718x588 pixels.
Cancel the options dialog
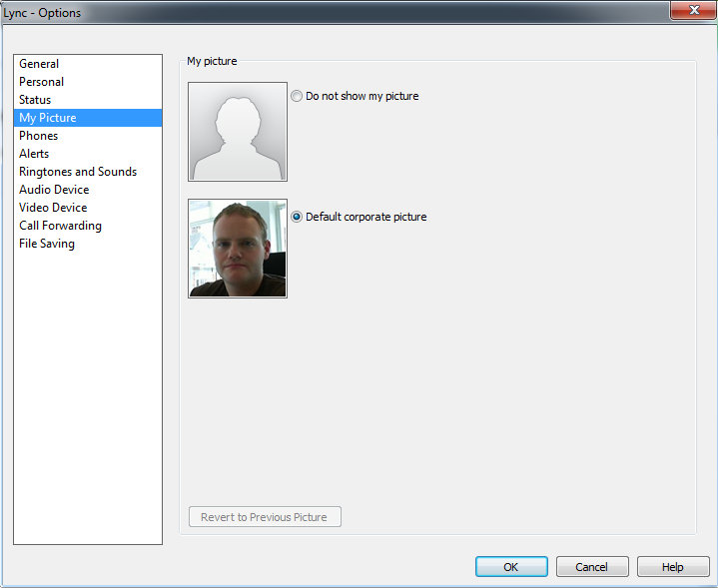coord(592,566)
